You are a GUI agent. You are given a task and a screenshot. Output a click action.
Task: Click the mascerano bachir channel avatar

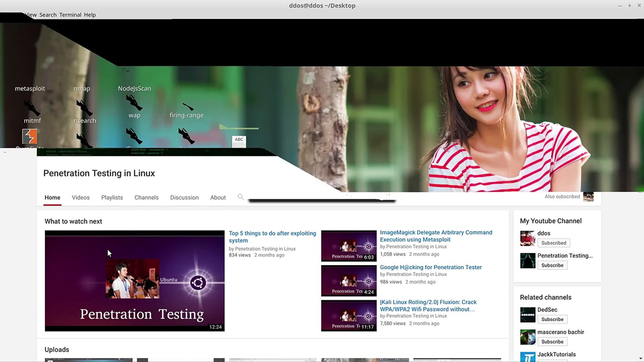(528, 337)
